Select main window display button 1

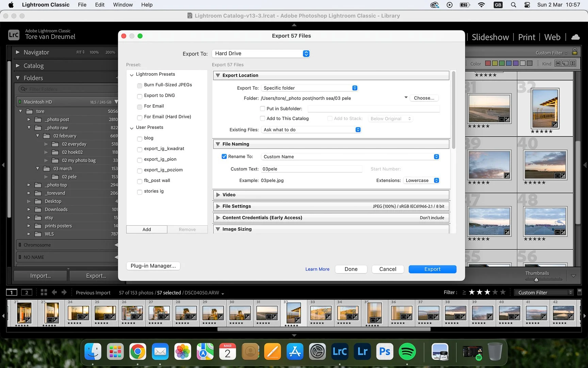[12, 292]
